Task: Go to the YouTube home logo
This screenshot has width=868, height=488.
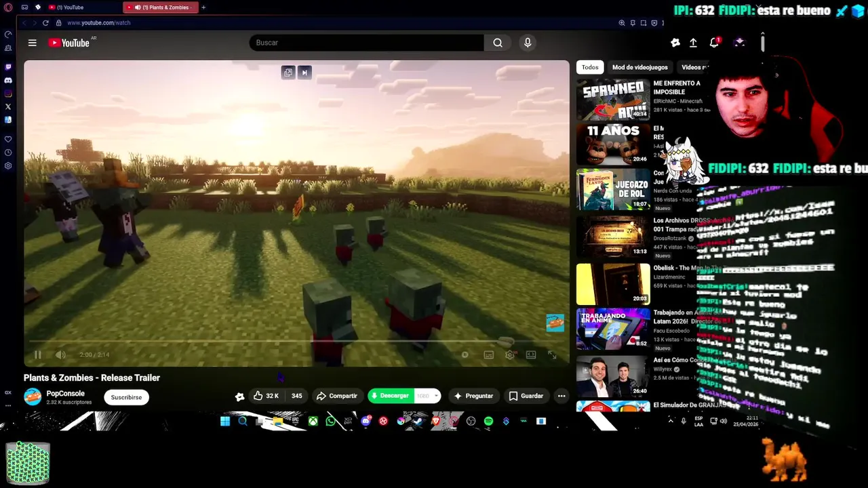Action: pyautogui.click(x=68, y=43)
